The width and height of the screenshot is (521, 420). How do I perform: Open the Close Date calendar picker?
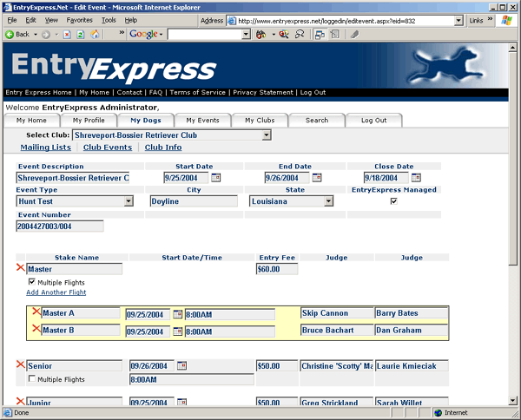click(416, 178)
